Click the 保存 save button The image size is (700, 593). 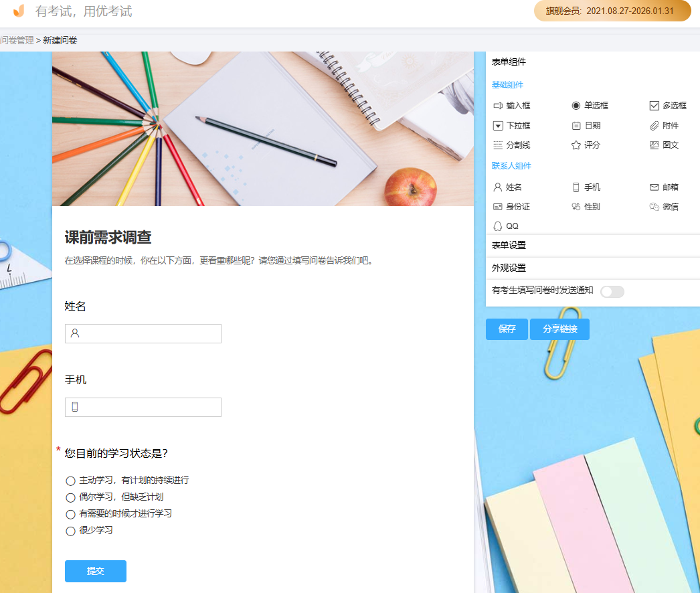pos(507,329)
